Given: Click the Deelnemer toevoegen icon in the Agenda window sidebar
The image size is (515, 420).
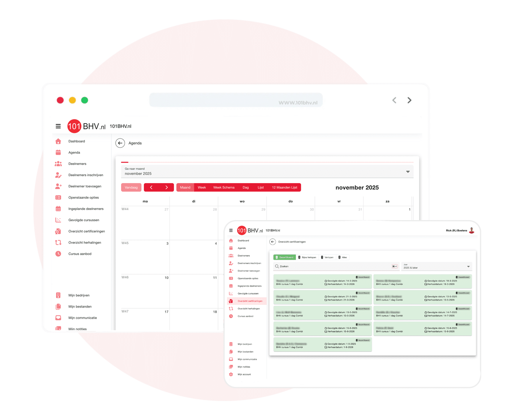Looking at the screenshot, I should [x=58, y=186].
